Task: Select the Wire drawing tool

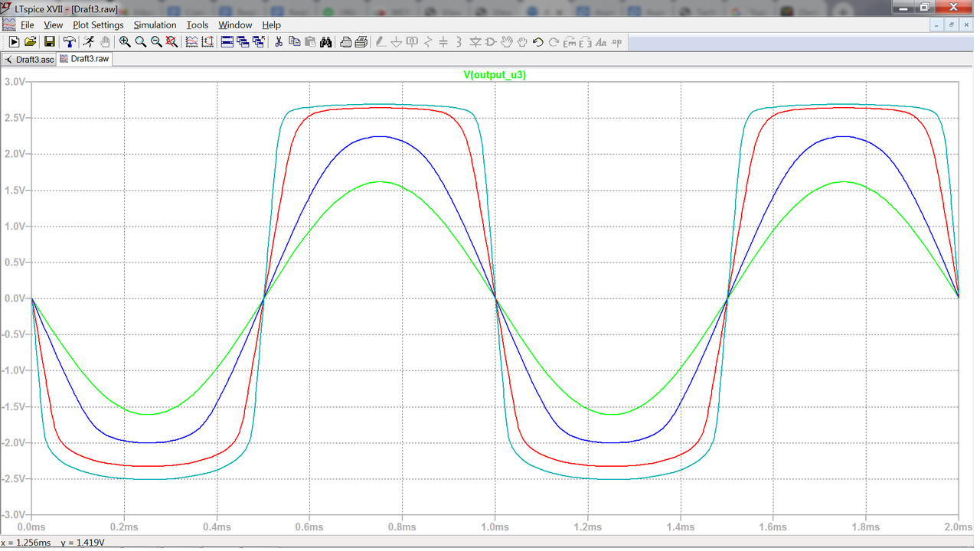Action: (381, 41)
